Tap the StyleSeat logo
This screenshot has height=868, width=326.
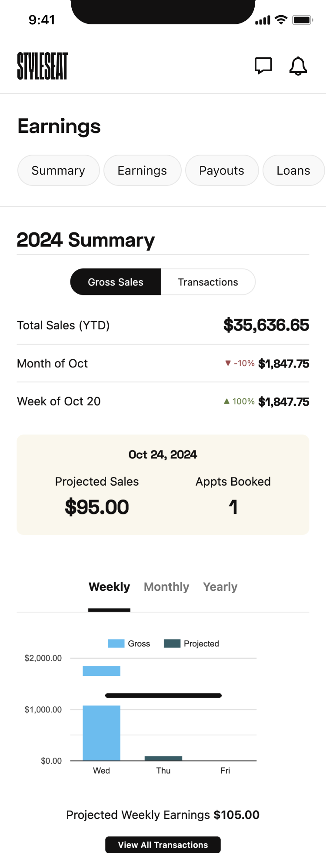pos(43,66)
